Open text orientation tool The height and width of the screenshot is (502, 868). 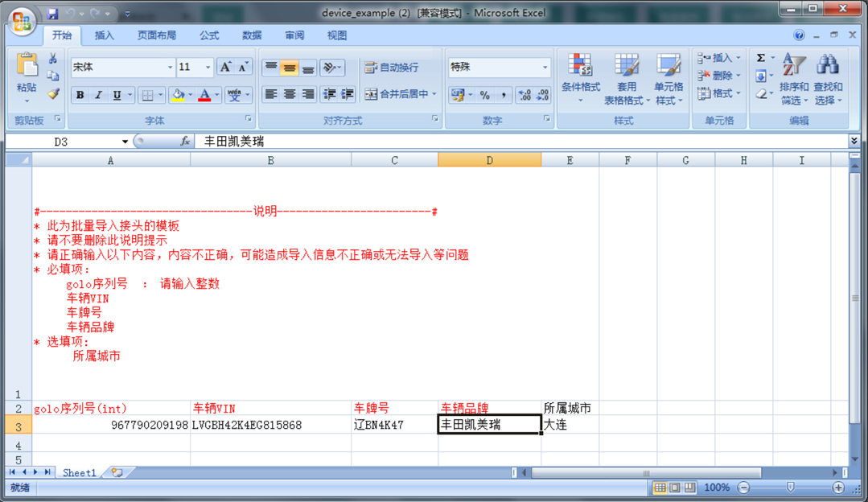click(331, 68)
